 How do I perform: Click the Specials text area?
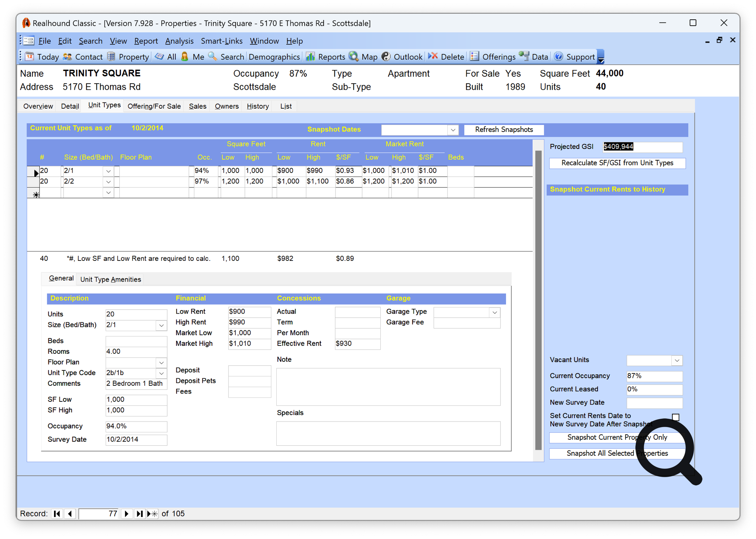click(x=388, y=433)
